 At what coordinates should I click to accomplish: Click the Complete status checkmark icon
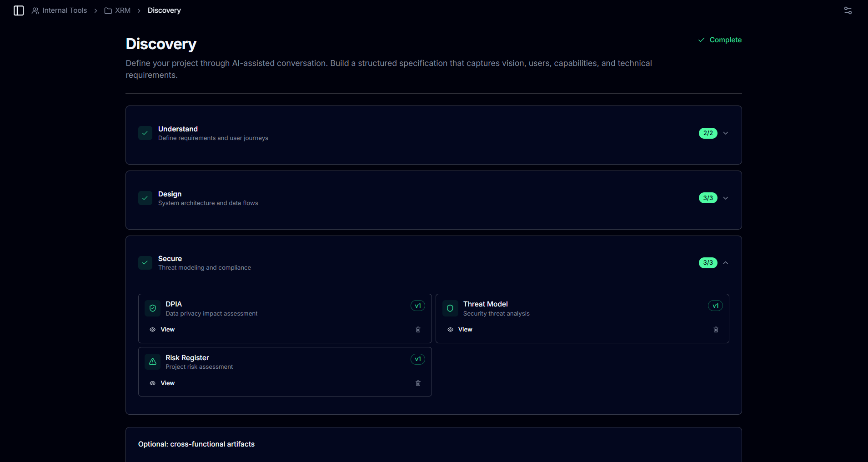pyautogui.click(x=702, y=40)
